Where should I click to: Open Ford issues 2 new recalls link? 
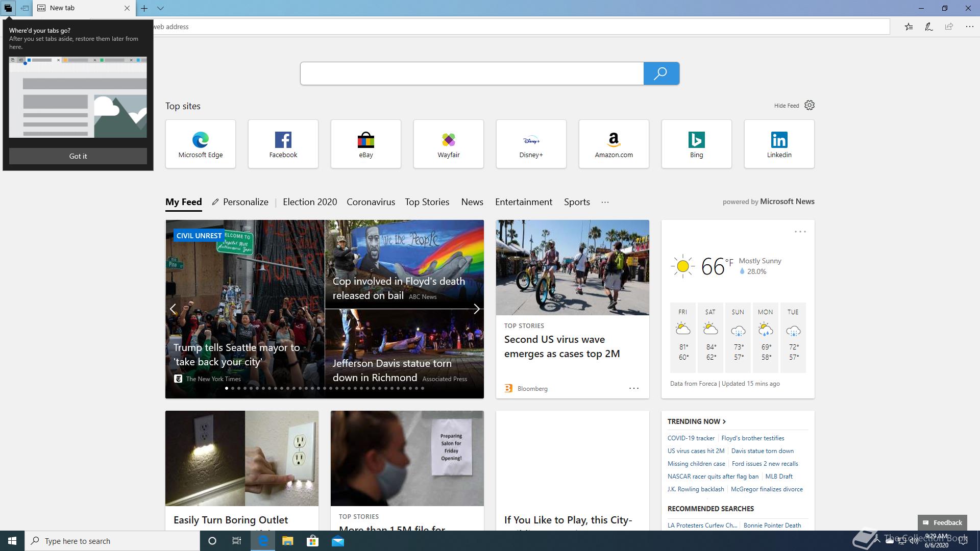765,464
